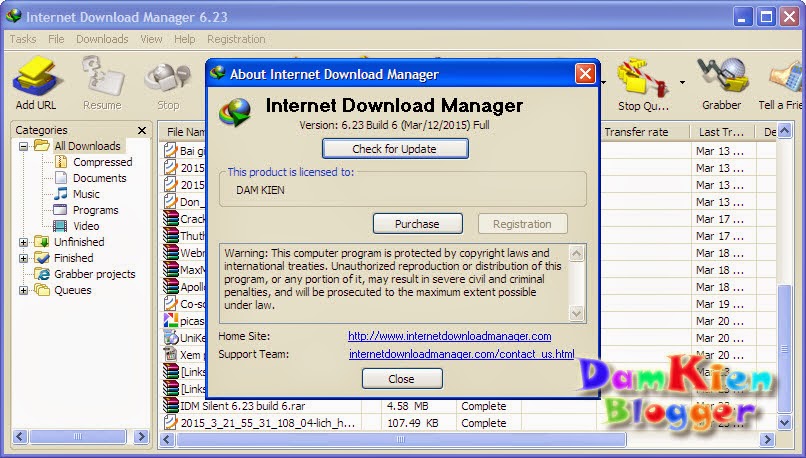The height and width of the screenshot is (458, 806).
Task: Expand the Finished tree node
Action: pos(23,258)
